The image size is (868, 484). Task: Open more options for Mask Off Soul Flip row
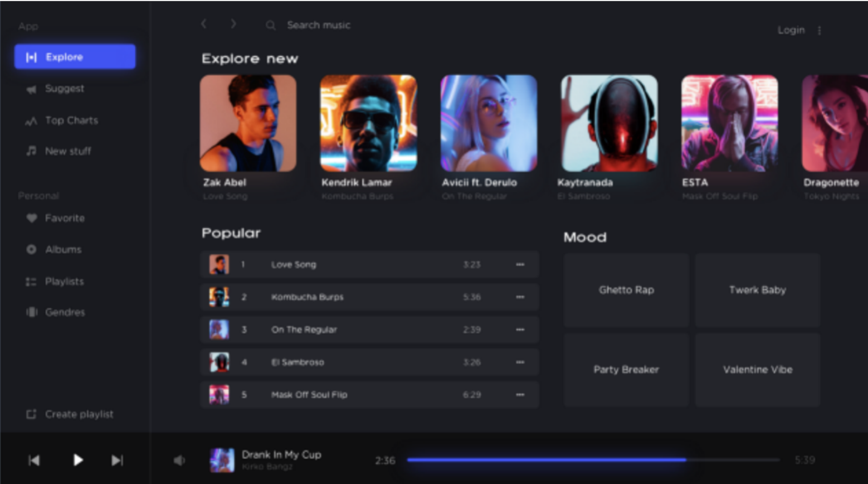pos(520,395)
